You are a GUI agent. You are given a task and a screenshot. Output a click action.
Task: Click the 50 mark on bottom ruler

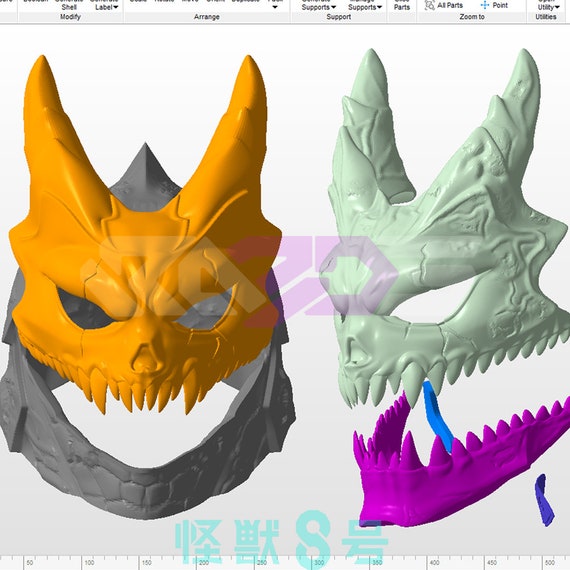point(29,563)
